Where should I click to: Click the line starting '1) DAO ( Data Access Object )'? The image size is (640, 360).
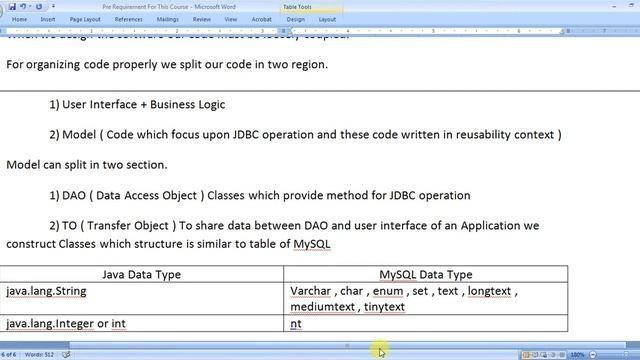click(x=260, y=196)
